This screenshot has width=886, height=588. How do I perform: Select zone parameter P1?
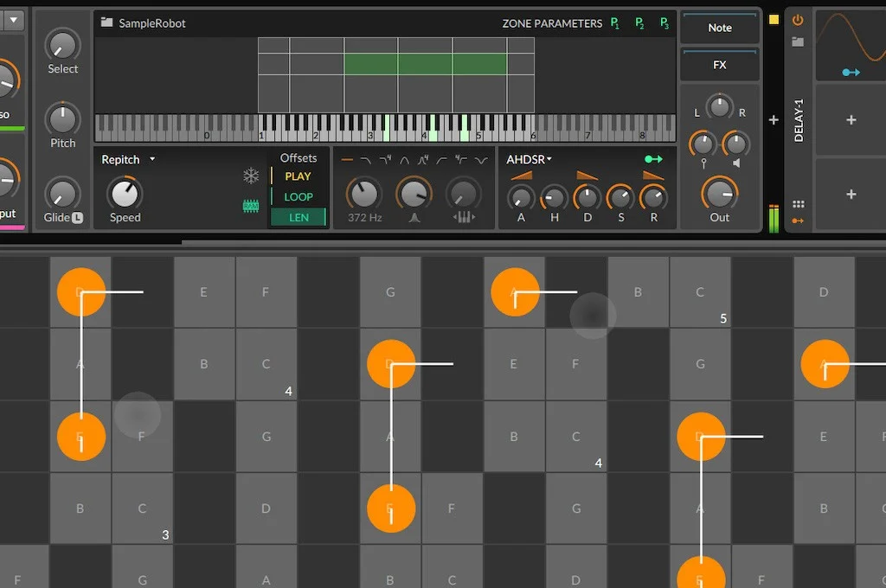click(x=615, y=23)
